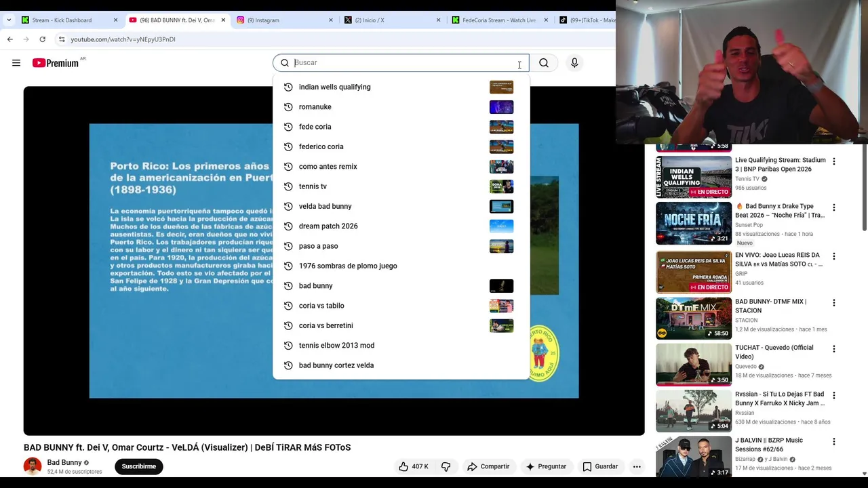Choose 'bad bunny' history suggestion
868x488 pixels.
point(401,286)
